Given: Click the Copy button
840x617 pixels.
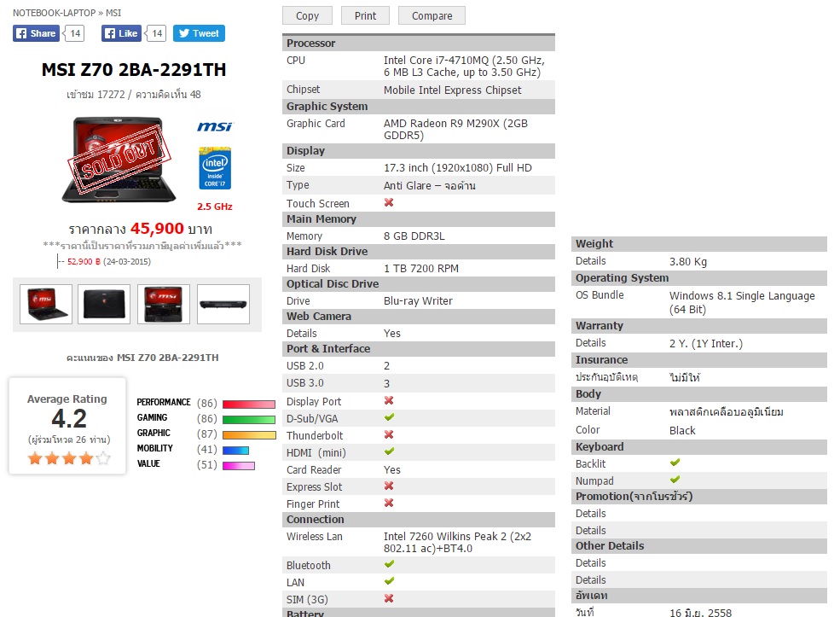Looking at the screenshot, I should point(308,15).
